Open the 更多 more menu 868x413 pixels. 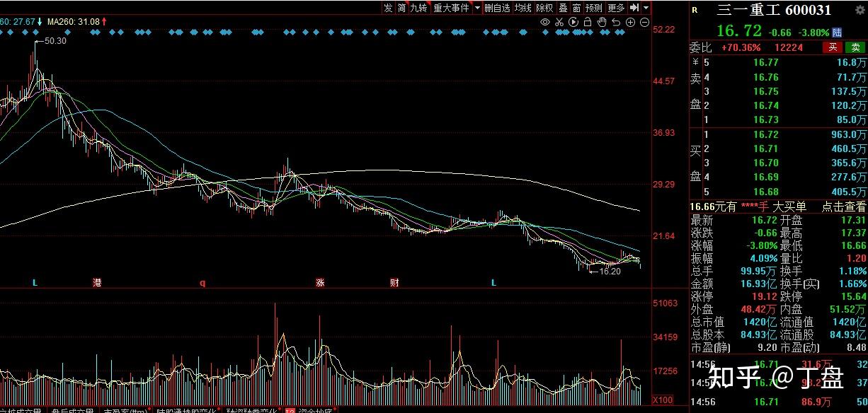click(616, 8)
